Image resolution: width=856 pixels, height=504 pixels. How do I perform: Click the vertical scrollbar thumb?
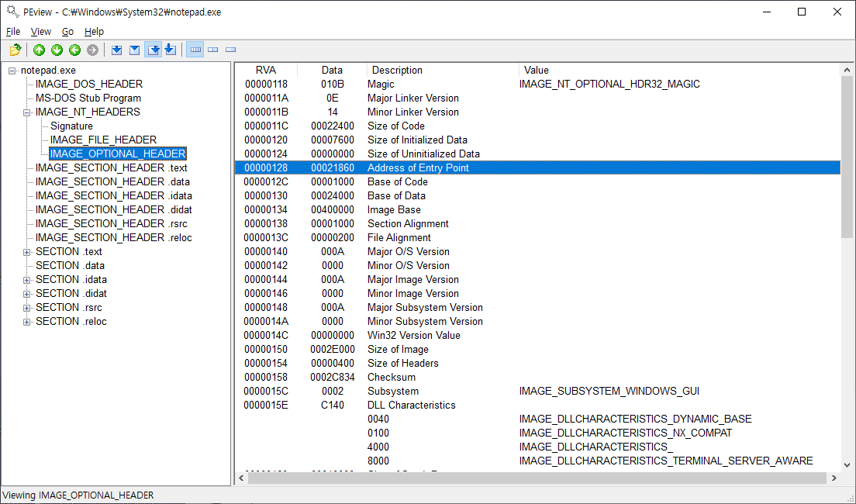847,157
